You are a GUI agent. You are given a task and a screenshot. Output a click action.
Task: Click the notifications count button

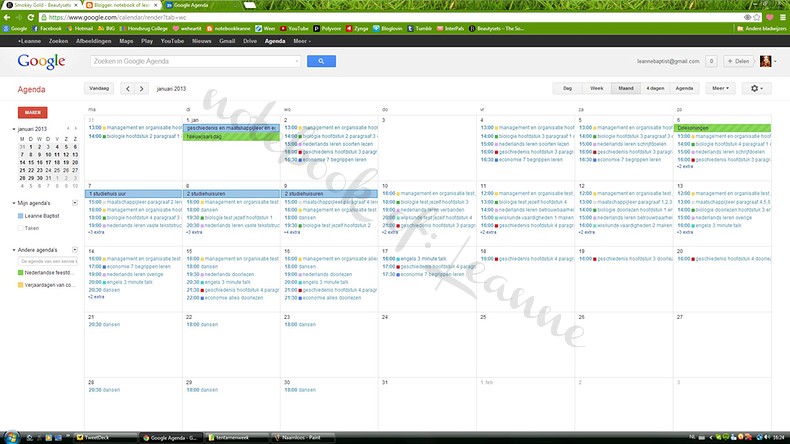click(x=711, y=61)
